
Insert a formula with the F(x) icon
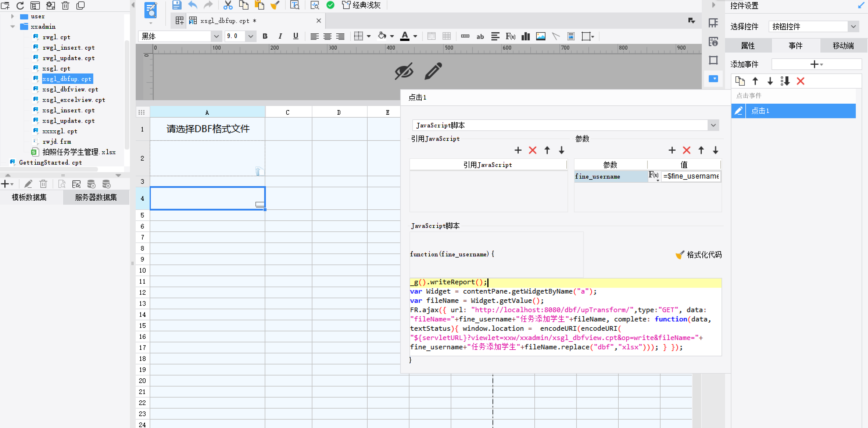pos(510,36)
